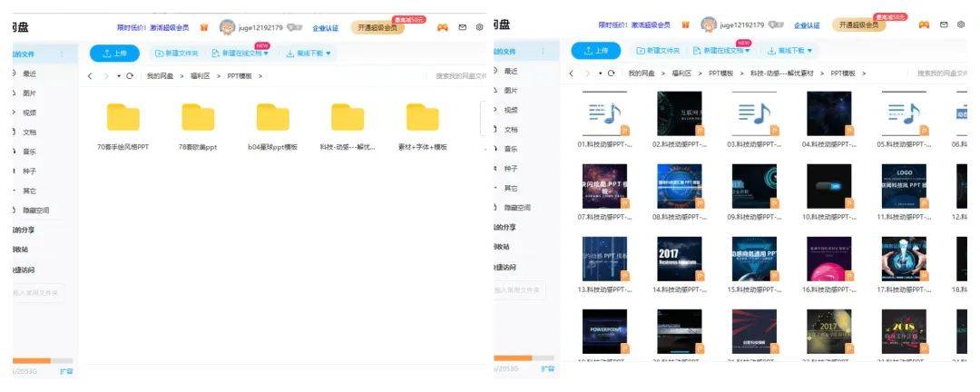
Task: Click the 上传 upload button in right window
Action: point(595,51)
